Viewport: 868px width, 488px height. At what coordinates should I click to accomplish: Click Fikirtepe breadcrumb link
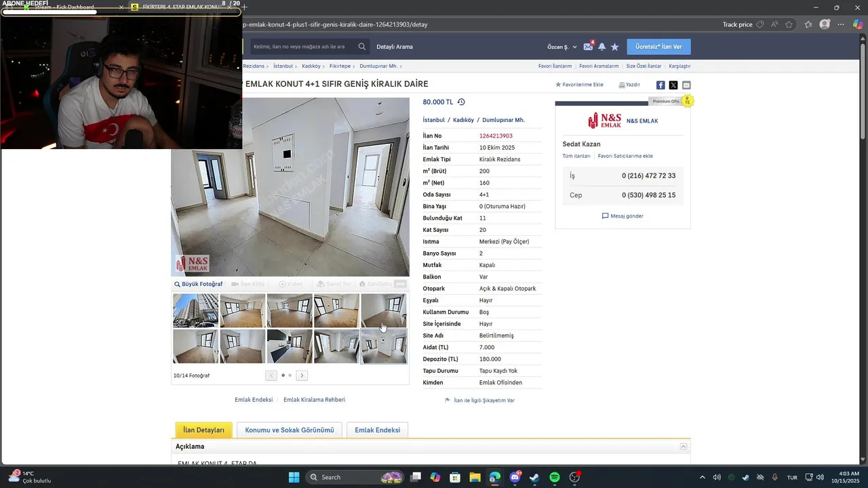pyautogui.click(x=340, y=66)
